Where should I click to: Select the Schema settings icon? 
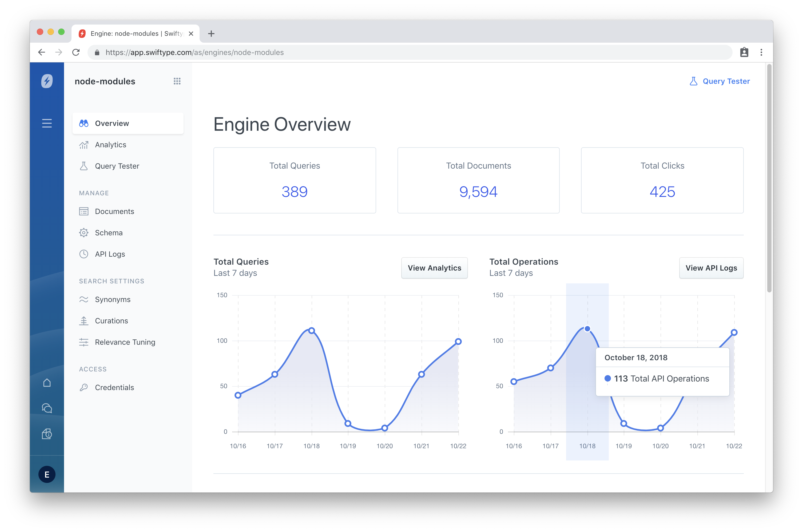[x=84, y=232]
